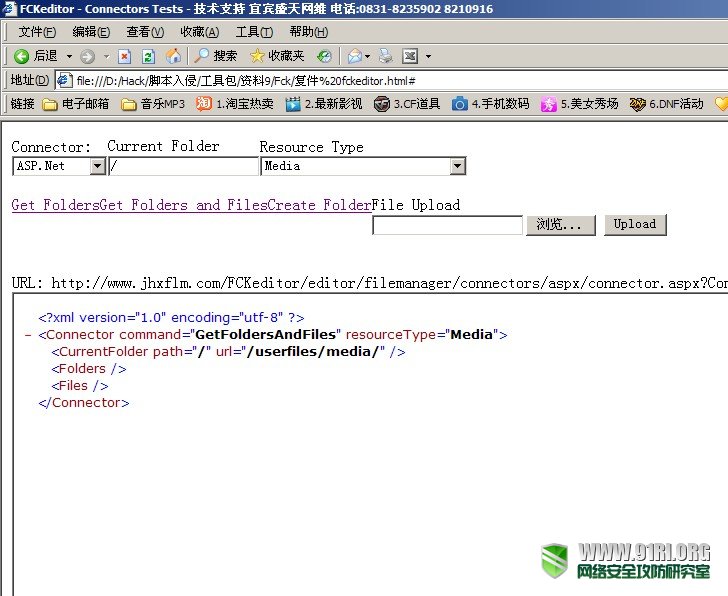Image resolution: width=728 pixels, height=596 pixels.
Task: Click the Mail envelope icon
Action: [x=355, y=56]
